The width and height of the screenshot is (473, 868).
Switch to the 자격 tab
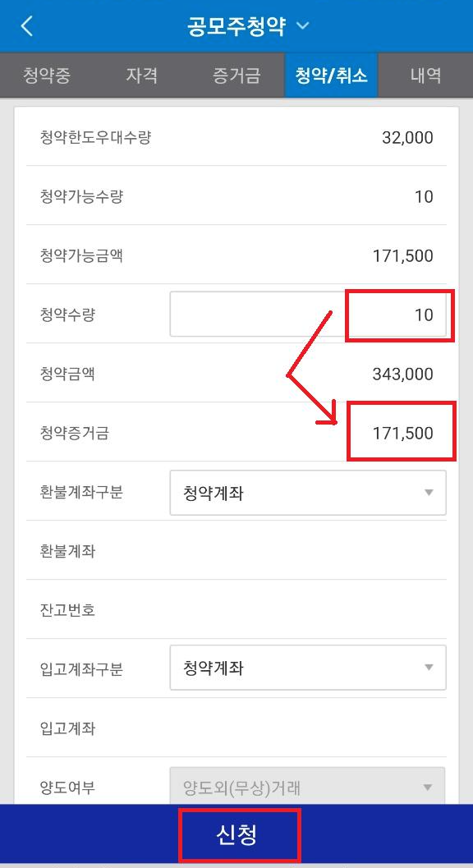[x=141, y=76]
